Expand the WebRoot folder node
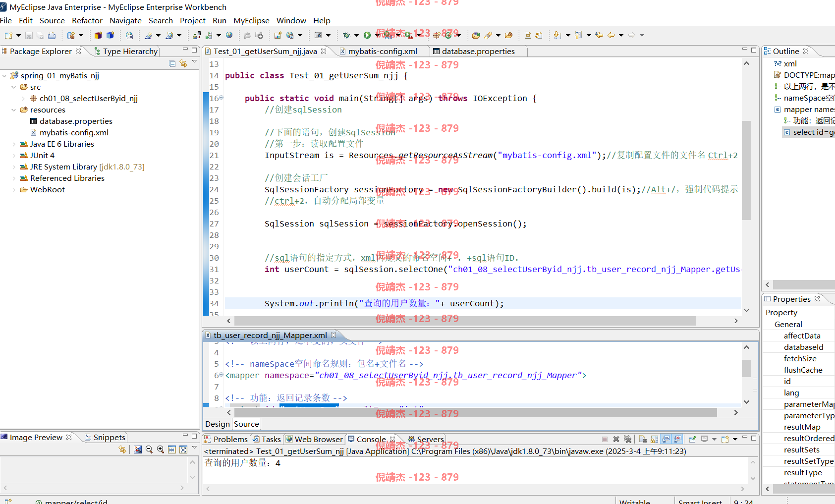 pyautogui.click(x=14, y=190)
